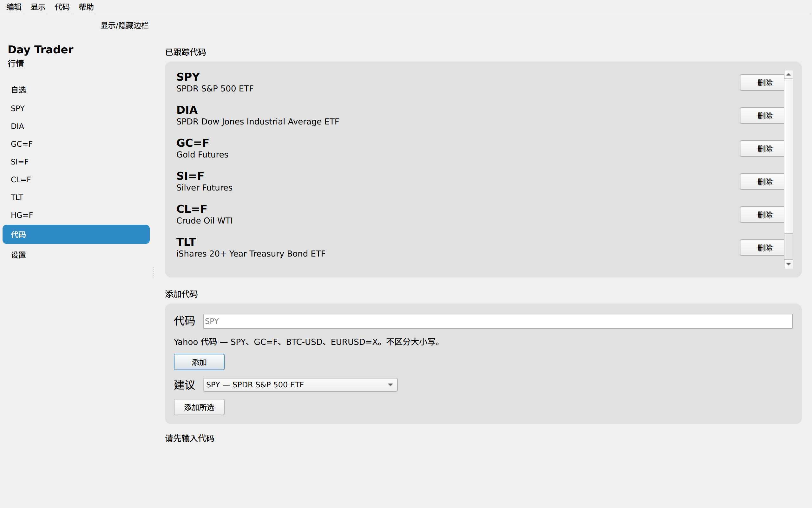Click the scroll-down arrow of tracked list
Image resolution: width=812 pixels, height=508 pixels.
click(789, 264)
